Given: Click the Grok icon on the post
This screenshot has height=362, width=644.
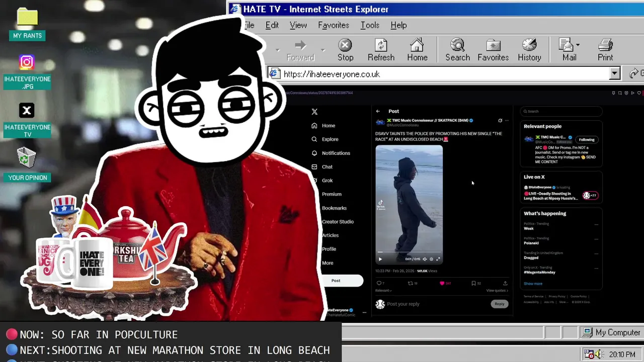Looking at the screenshot, I should point(500,121).
